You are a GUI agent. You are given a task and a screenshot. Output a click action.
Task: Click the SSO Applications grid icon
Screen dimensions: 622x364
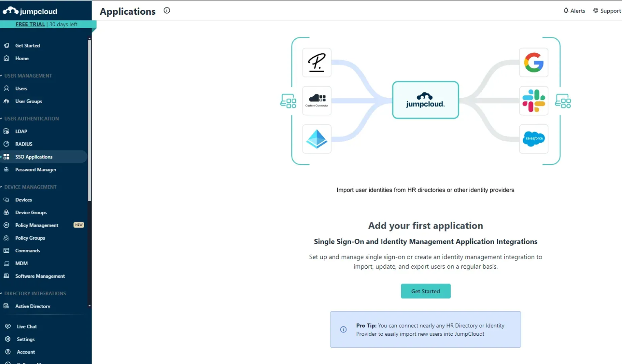pyautogui.click(x=7, y=157)
